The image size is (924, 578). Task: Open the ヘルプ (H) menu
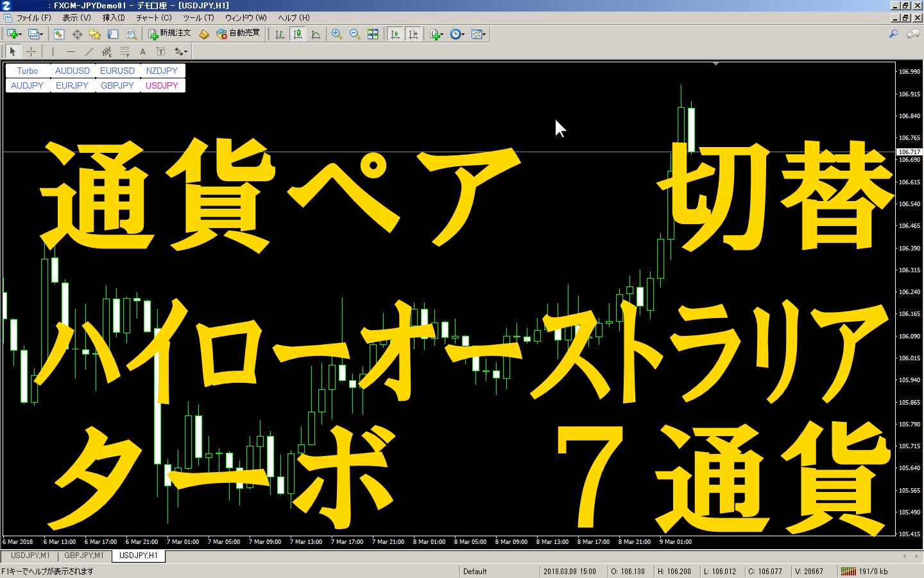click(294, 18)
